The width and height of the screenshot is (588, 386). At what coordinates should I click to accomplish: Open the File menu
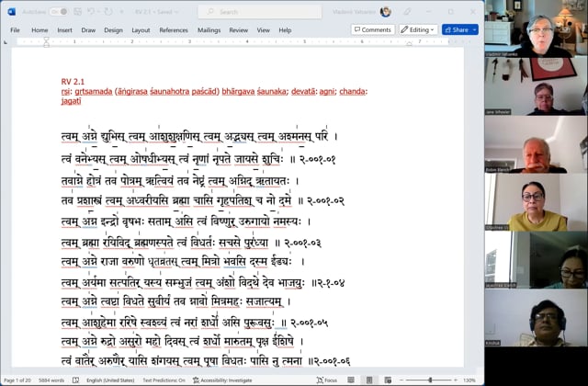click(x=15, y=30)
